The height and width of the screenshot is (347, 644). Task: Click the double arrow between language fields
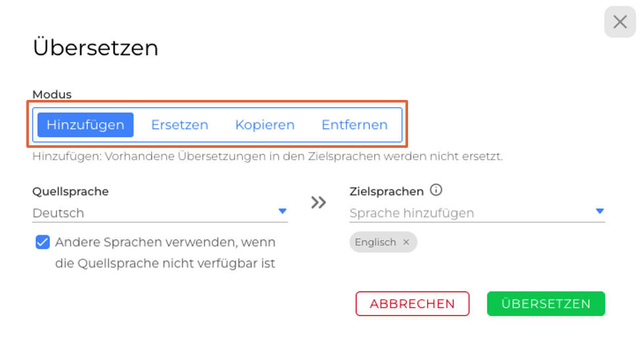pyautogui.click(x=319, y=202)
